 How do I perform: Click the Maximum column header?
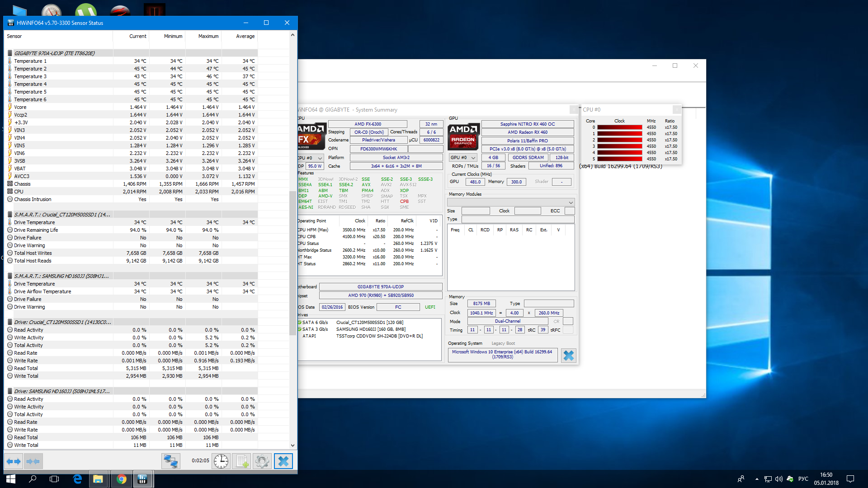(x=208, y=36)
